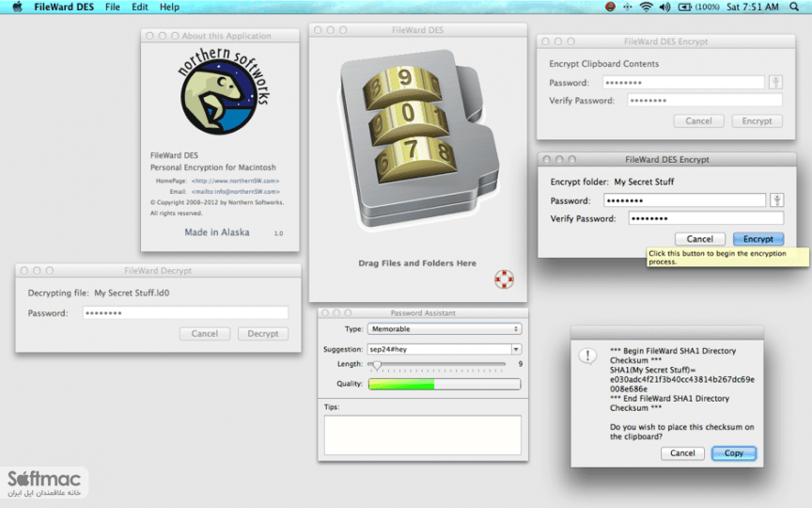Open the Help menu
The image size is (812, 508).
[x=169, y=7]
